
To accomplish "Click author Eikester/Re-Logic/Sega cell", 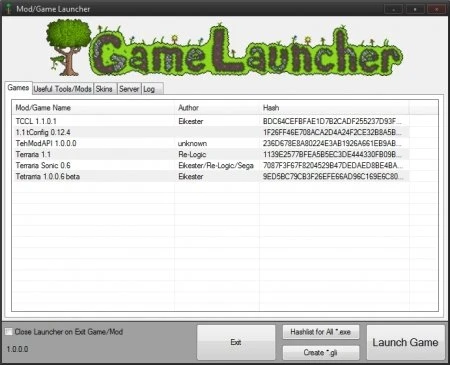I will pos(216,165).
